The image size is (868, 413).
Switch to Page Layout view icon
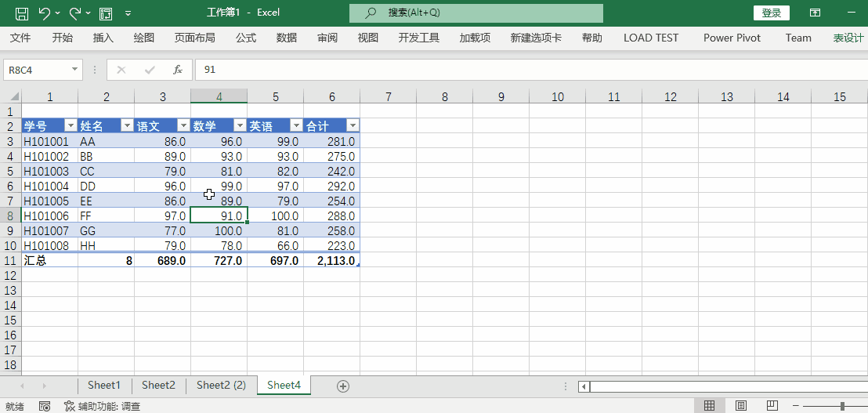(741, 406)
